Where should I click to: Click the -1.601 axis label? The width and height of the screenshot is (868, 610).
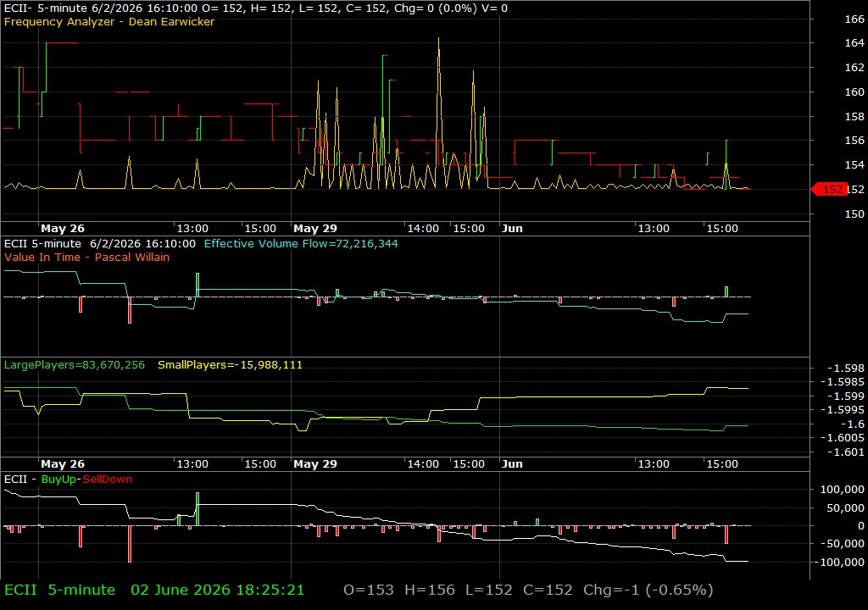tap(845, 452)
